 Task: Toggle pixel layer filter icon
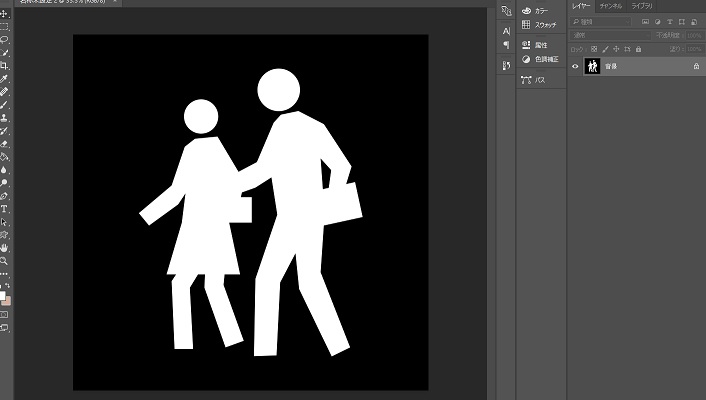click(647, 20)
